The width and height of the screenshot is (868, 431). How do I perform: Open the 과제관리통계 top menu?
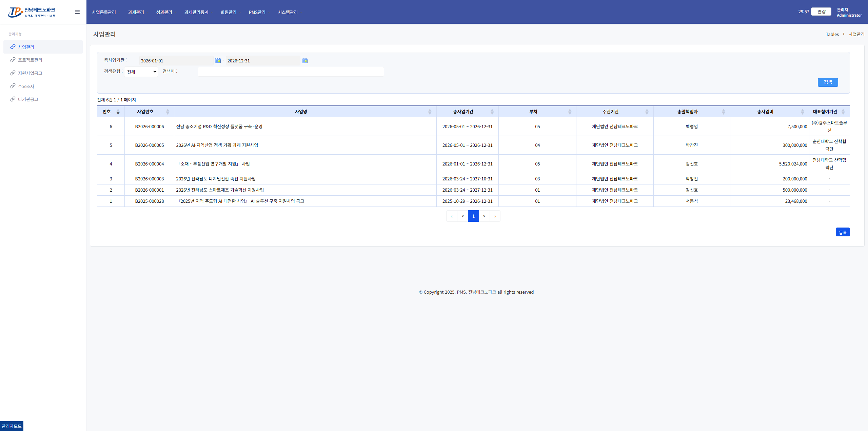(196, 12)
